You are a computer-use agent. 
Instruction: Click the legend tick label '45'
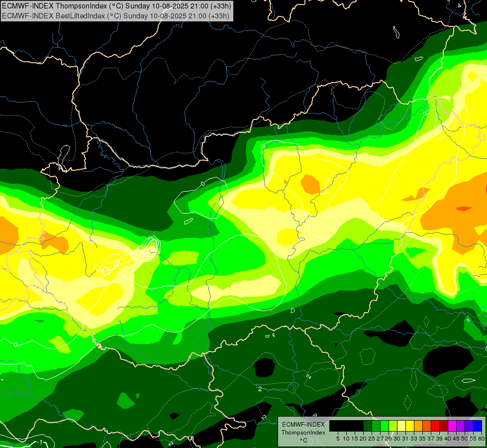click(456, 439)
